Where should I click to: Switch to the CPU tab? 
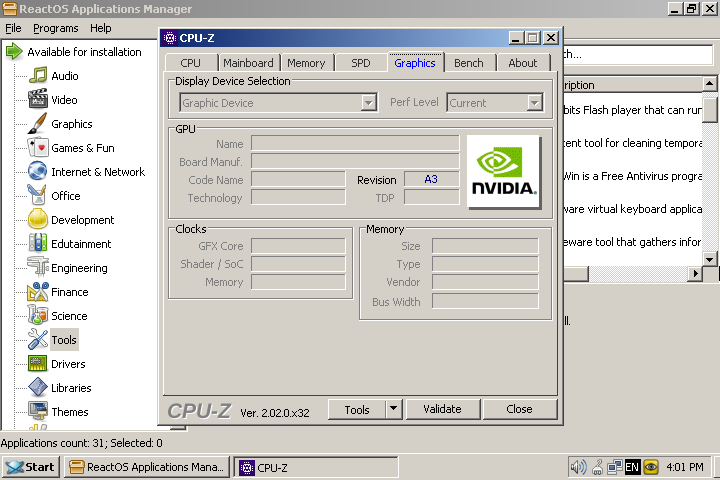[191, 63]
